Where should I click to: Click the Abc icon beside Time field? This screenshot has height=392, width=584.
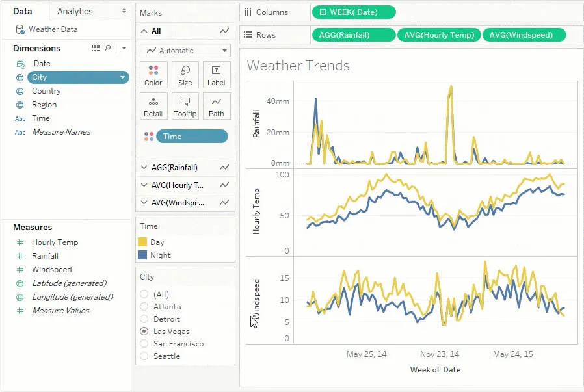(x=20, y=119)
